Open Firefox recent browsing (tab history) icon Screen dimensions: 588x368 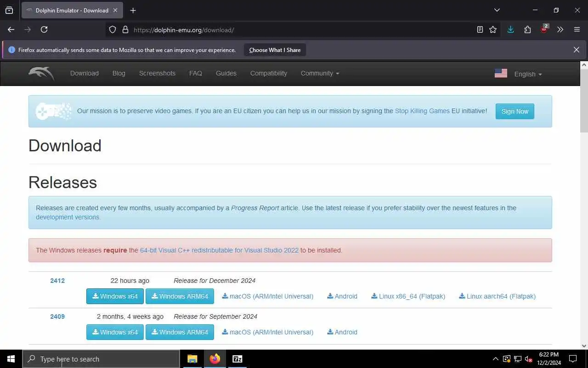pyautogui.click(x=9, y=10)
